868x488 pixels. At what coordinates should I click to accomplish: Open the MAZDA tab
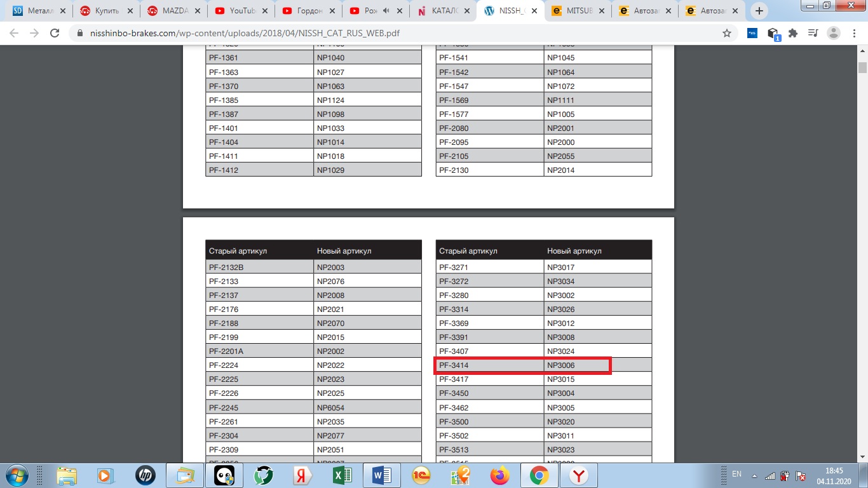[x=172, y=11]
